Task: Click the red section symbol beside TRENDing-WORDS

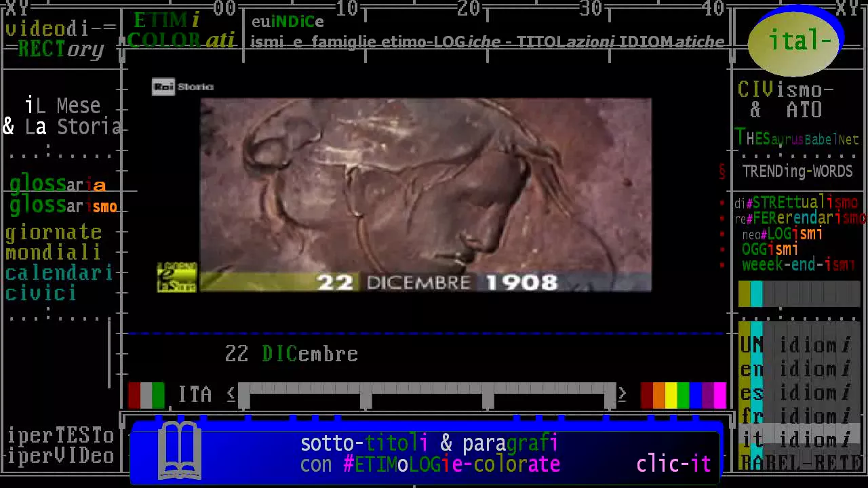Action: (722, 171)
